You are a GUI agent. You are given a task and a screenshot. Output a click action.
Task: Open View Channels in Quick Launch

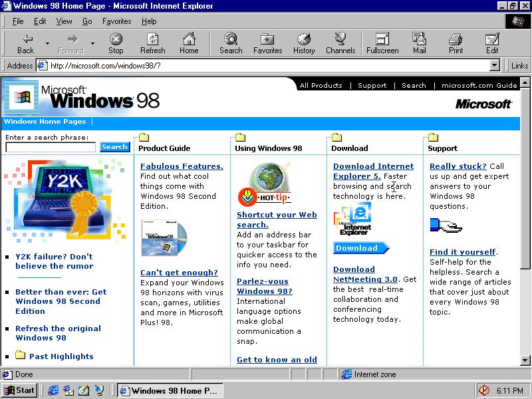(99, 390)
